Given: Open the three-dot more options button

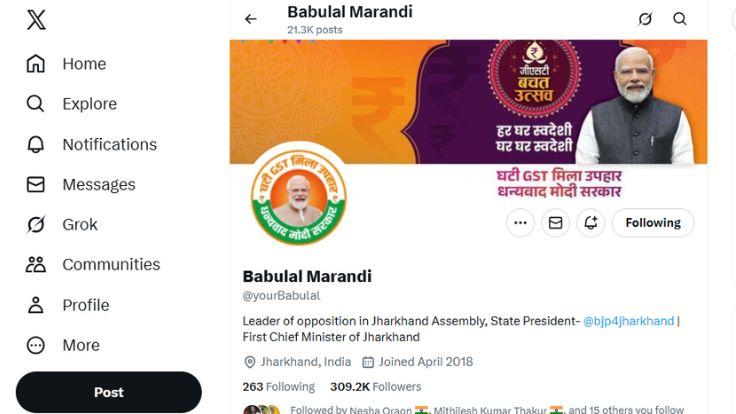Looking at the screenshot, I should click(520, 223).
